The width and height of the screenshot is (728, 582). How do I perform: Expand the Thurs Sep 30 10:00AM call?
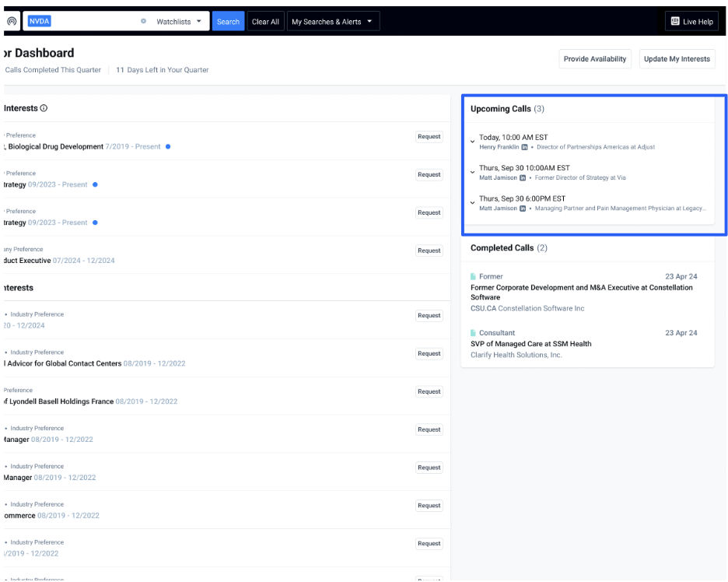click(x=472, y=172)
